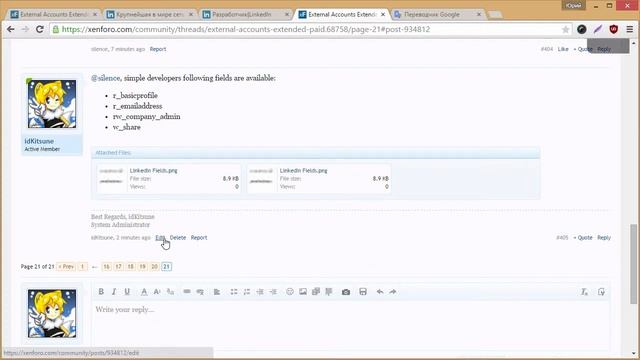Screen dimensions: 640x360
Task: Go to thread page 20
Action: tap(154, 267)
